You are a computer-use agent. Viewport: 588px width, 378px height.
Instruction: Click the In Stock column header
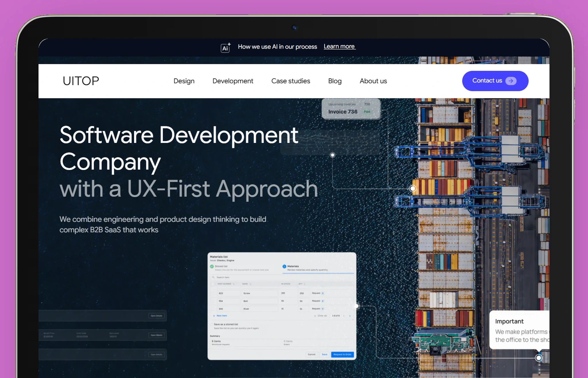(x=286, y=284)
